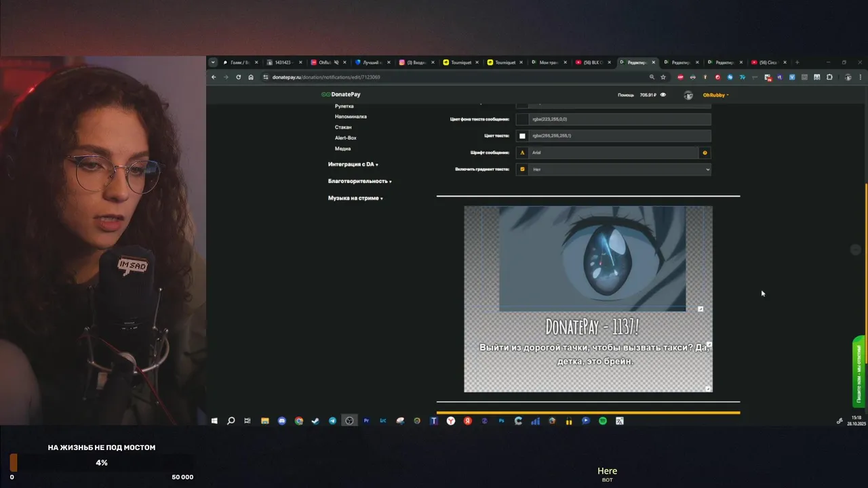Screen dimensions: 868x488
Task: Open Premiere Pro from the taskbar
Action: [x=366, y=421]
